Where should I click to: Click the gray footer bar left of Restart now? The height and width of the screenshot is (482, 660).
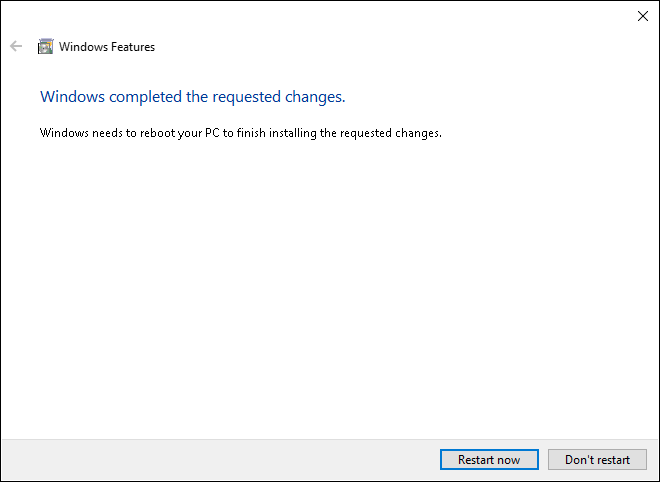click(x=220, y=460)
